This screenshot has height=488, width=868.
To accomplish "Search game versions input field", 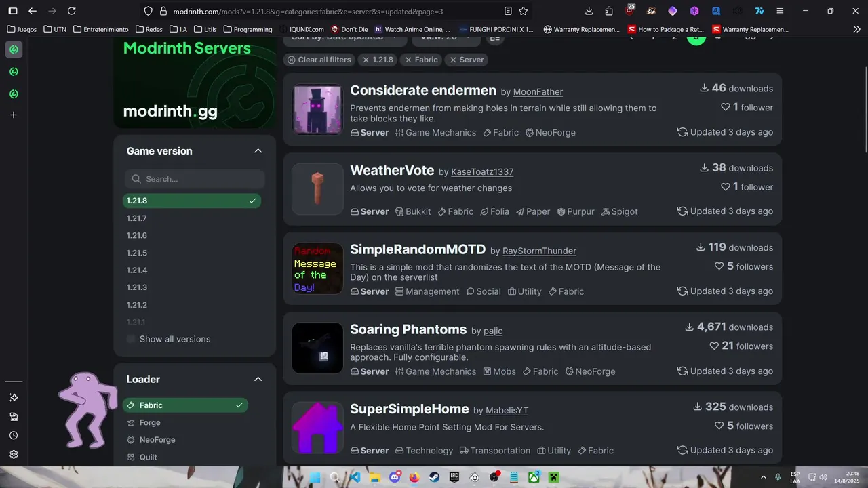I will pos(195,179).
